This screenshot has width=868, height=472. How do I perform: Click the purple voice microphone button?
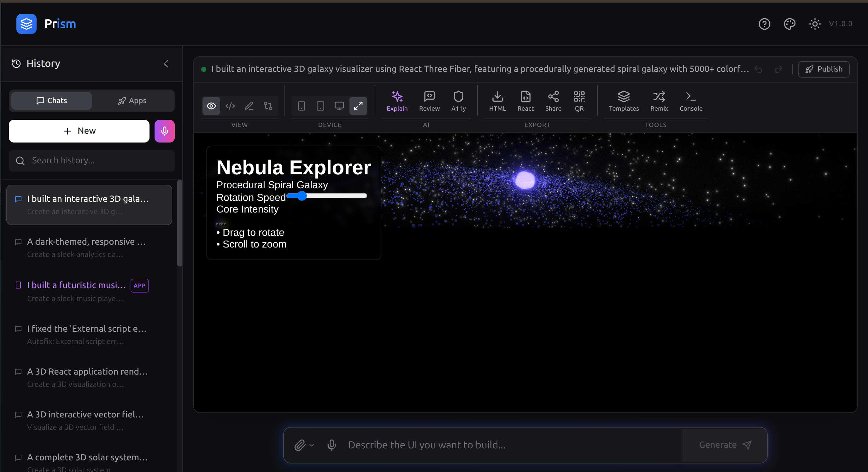[x=164, y=131]
